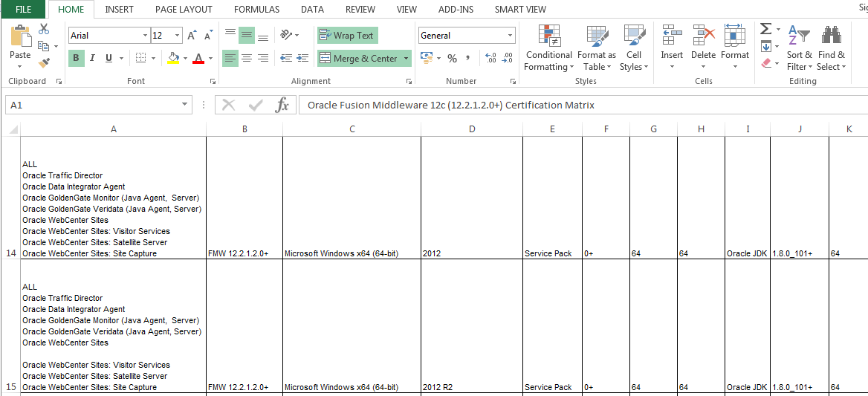Toggle Underline formatting
The width and height of the screenshot is (868, 396).
click(x=108, y=58)
